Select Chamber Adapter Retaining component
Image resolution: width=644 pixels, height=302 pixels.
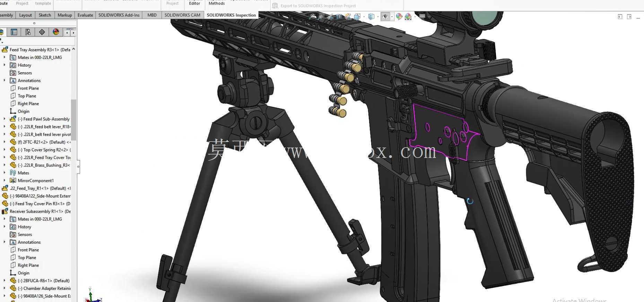pyautogui.click(x=40, y=288)
